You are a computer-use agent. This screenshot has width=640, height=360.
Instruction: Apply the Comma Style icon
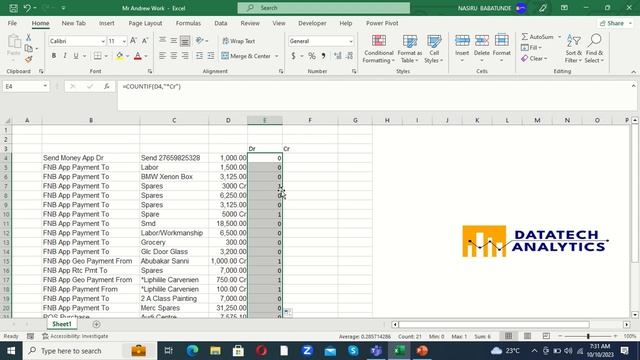pos(323,56)
